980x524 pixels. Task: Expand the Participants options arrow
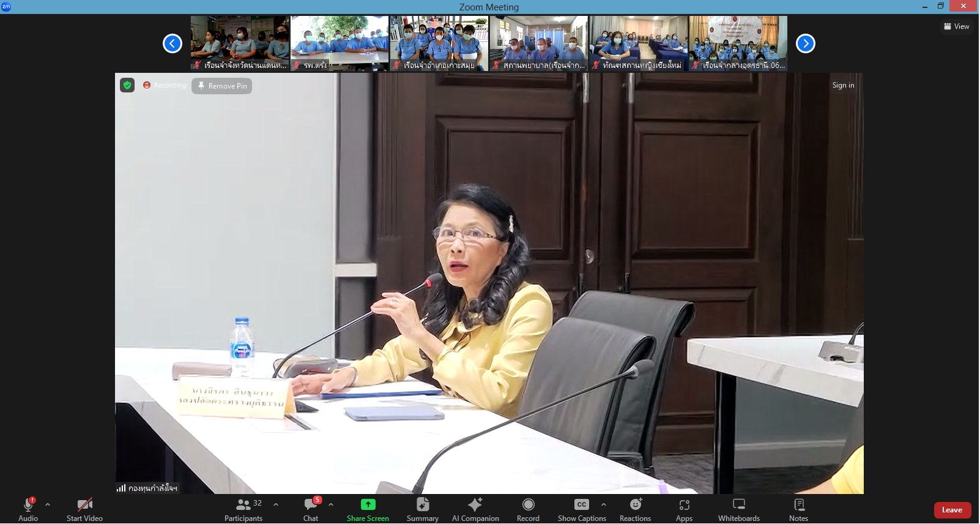[276, 504]
